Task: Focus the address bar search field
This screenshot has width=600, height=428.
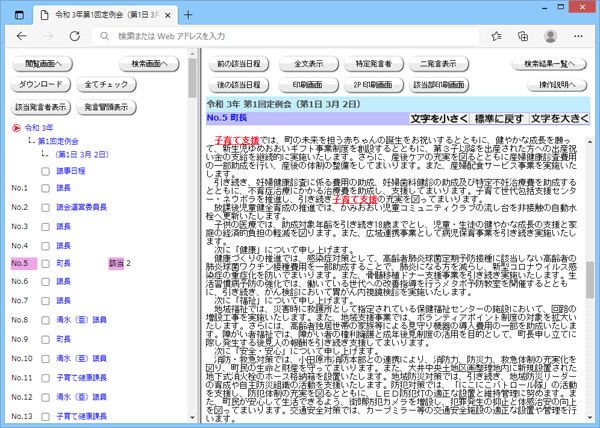Action: click(x=285, y=36)
